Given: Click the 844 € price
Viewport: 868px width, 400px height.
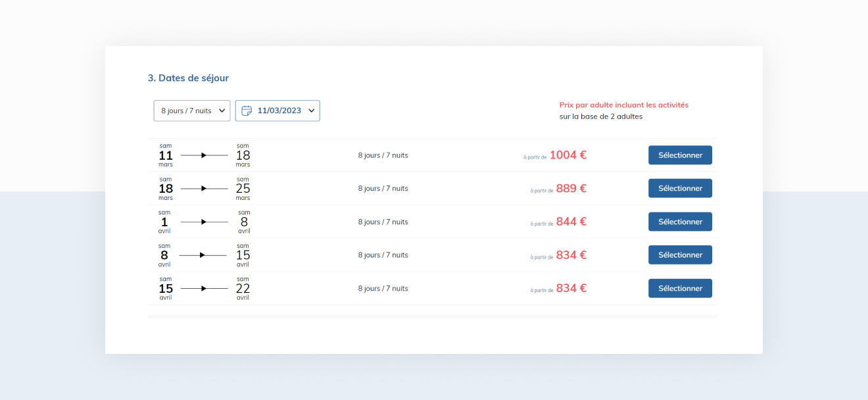Looking at the screenshot, I should coord(571,222).
